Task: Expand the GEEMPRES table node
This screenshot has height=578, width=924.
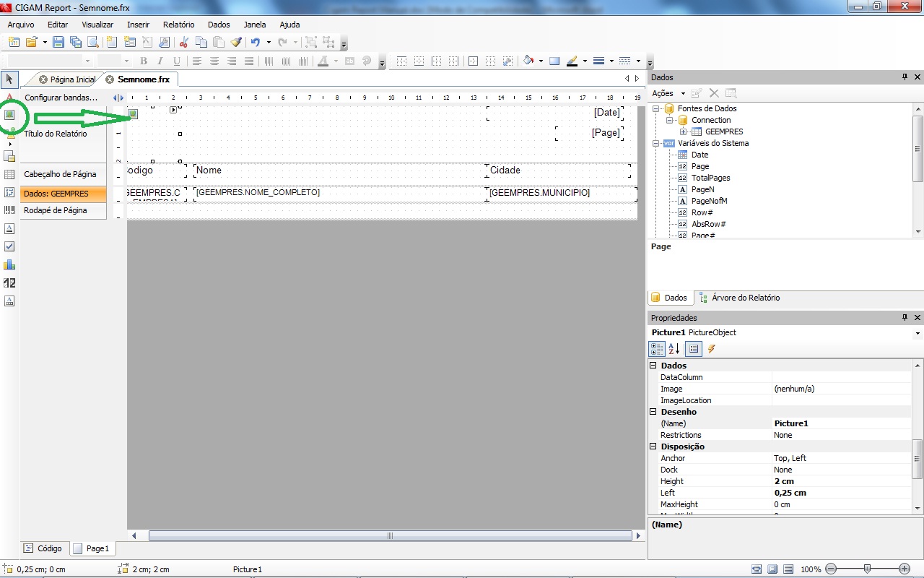Action: (684, 131)
